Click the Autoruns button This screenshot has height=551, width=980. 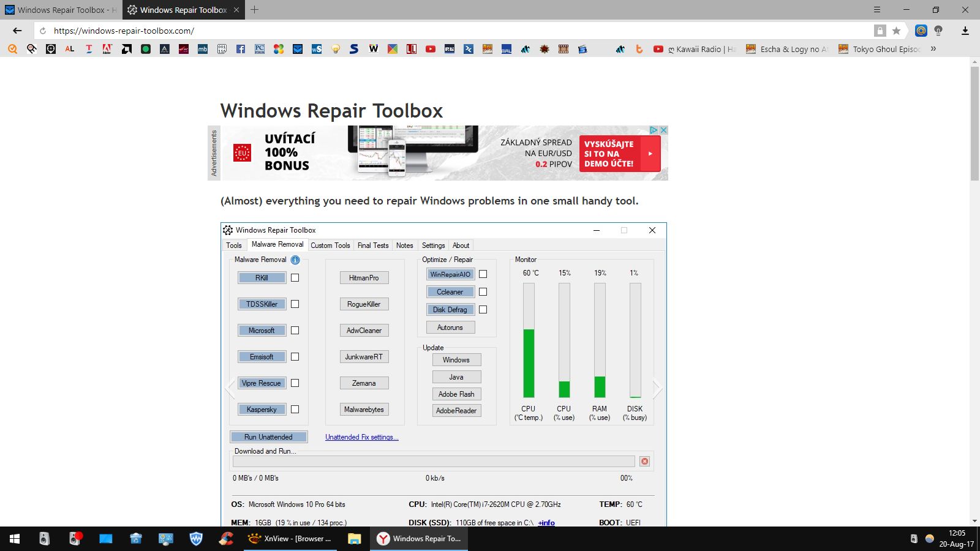tap(450, 328)
